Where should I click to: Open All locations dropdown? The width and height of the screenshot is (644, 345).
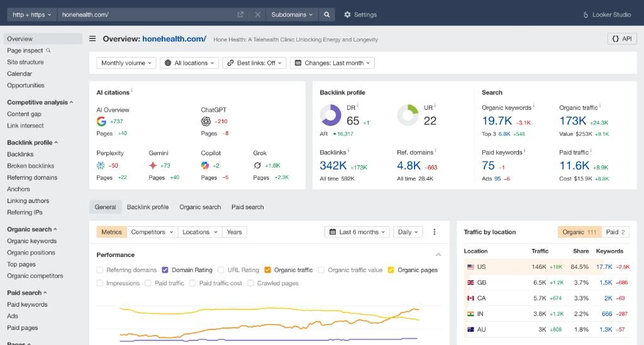pos(189,63)
